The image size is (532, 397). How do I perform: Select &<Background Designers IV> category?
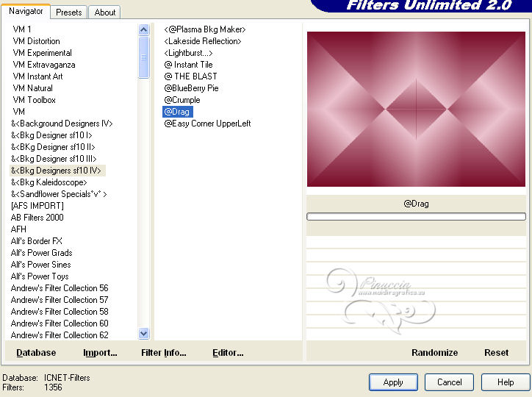click(x=62, y=124)
